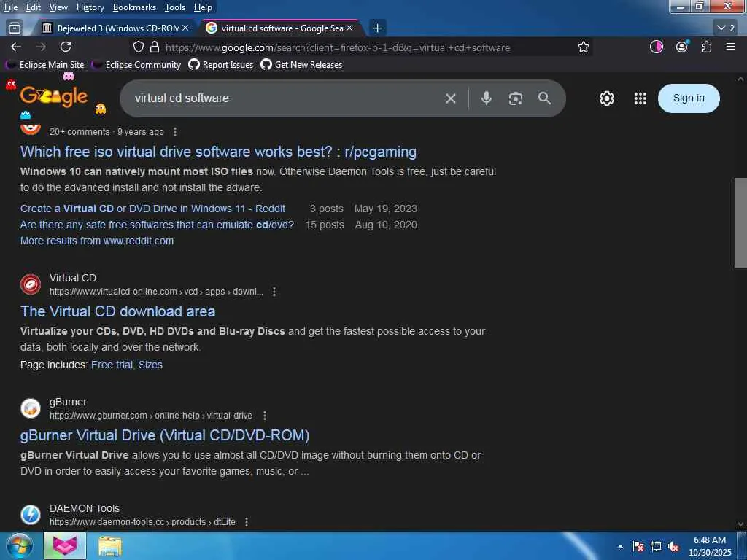Close the virtual cd software tab

pos(349,28)
